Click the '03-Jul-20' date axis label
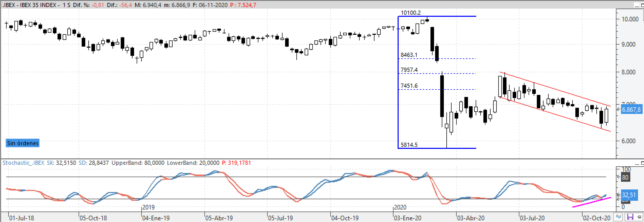 point(532,218)
